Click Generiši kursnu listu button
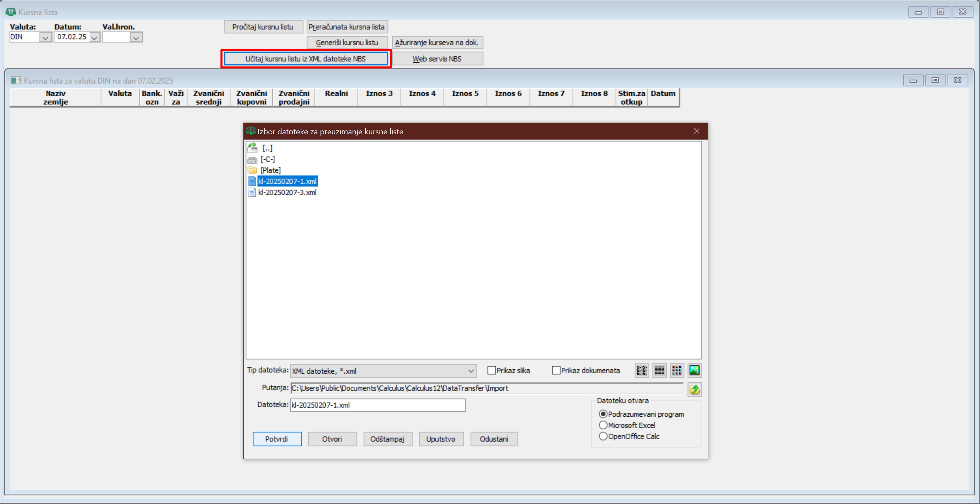 tap(347, 43)
